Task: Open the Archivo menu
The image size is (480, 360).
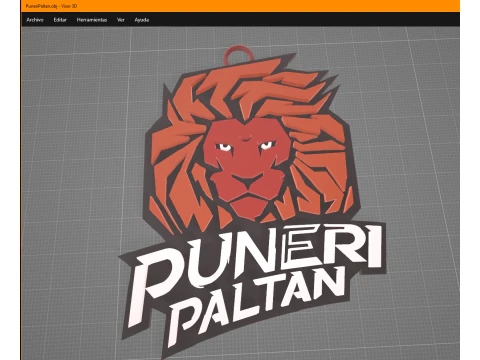Action: point(35,20)
